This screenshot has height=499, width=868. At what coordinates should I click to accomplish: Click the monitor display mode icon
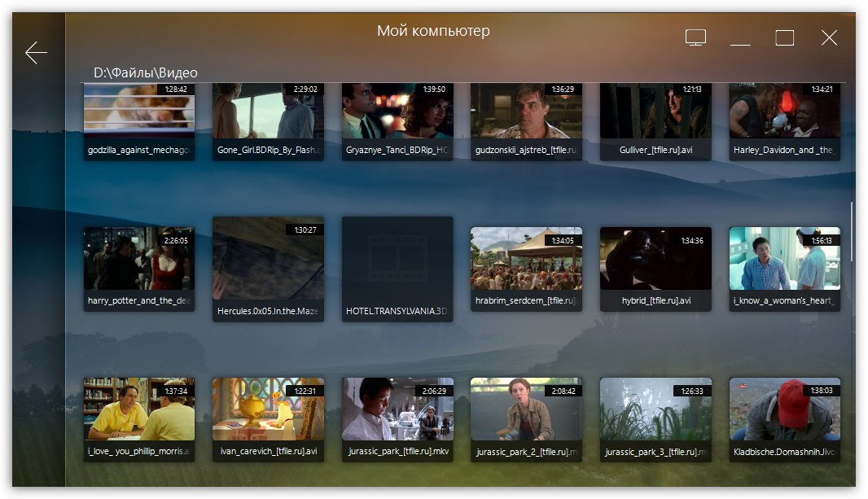coord(695,37)
